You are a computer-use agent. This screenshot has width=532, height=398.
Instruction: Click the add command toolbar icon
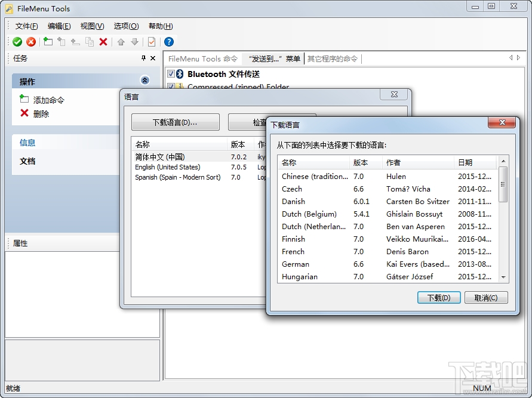coord(48,41)
